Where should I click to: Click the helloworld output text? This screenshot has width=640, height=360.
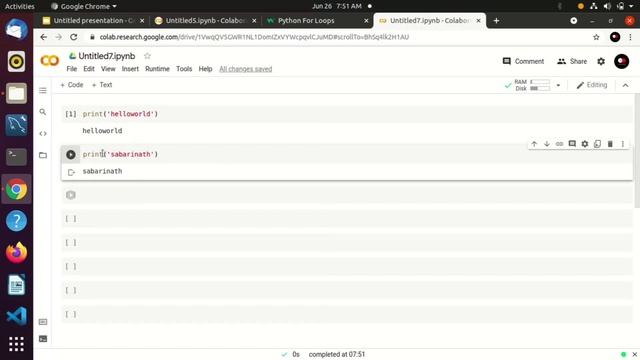[x=102, y=131]
